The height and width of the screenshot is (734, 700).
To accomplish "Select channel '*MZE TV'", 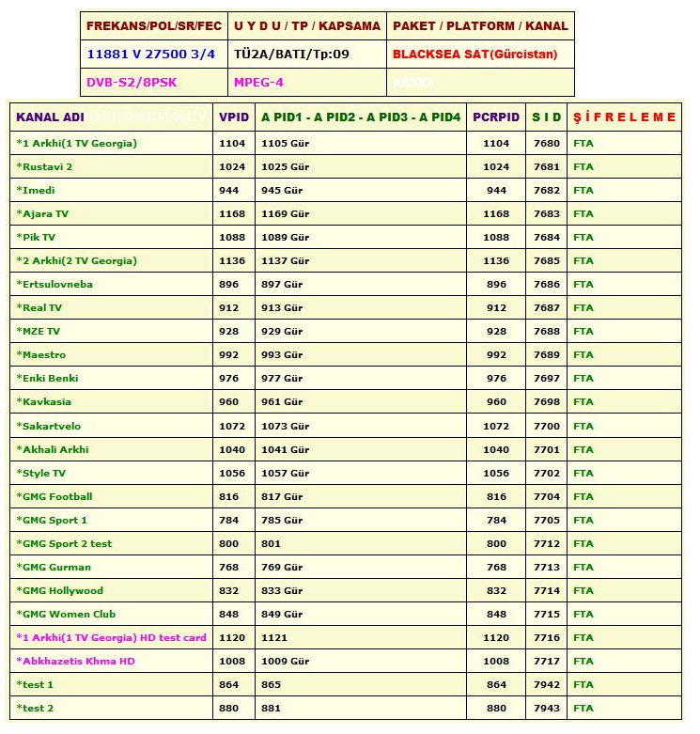I will [39, 331].
